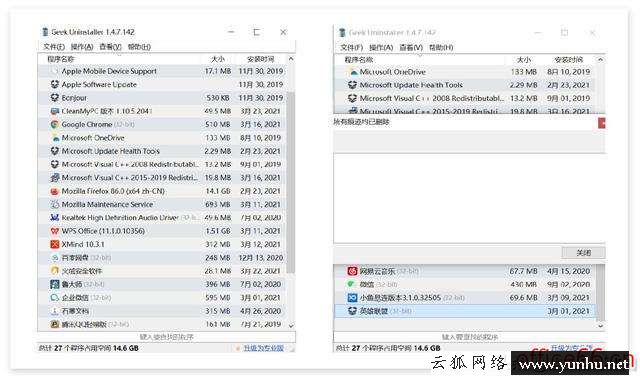Sort by 安装时间 column in left window

pyautogui.click(x=260, y=59)
